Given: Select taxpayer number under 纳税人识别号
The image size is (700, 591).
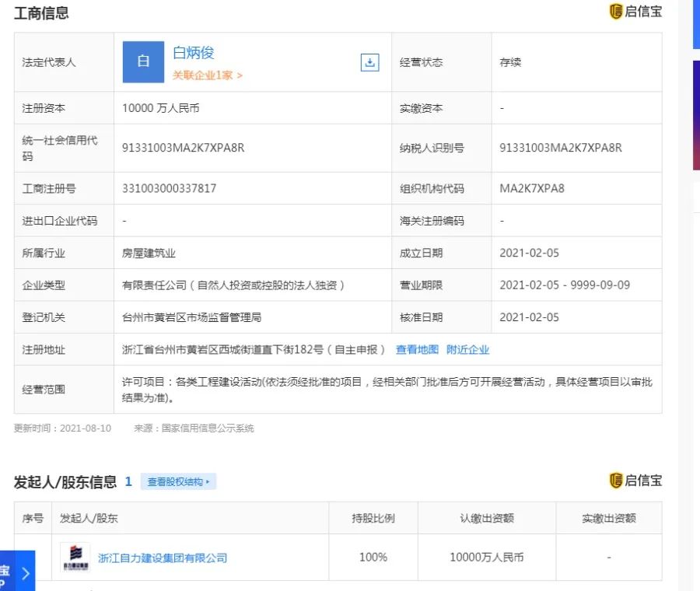Looking at the screenshot, I should [560, 148].
